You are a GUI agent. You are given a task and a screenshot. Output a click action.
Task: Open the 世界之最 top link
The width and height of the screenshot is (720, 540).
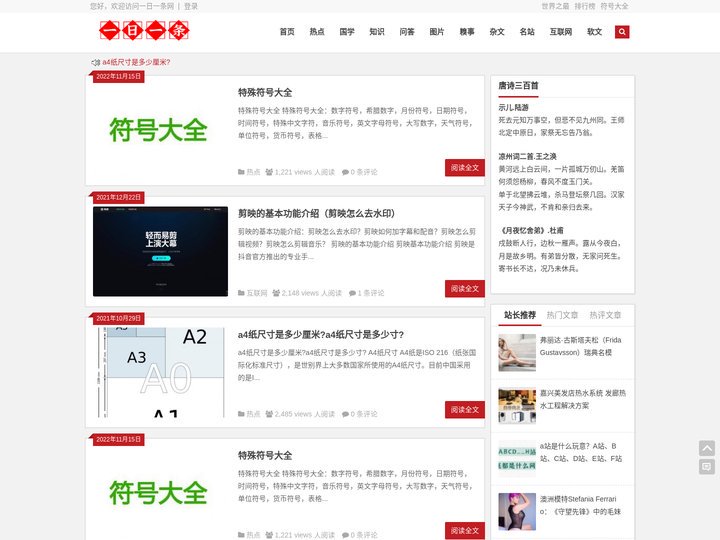555,6
